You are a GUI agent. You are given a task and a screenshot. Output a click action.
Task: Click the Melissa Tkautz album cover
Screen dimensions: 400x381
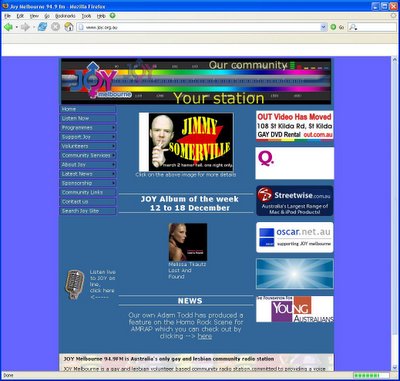pos(188,242)
